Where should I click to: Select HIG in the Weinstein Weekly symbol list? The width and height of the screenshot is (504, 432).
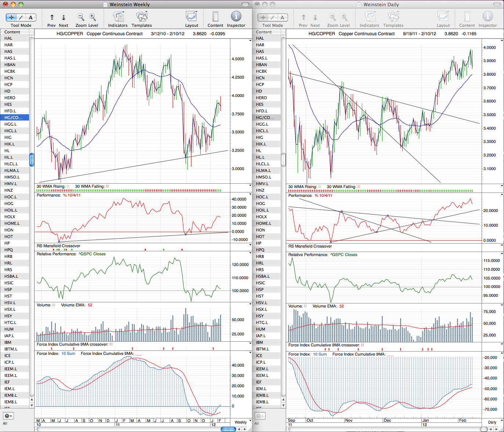(15, 137)
